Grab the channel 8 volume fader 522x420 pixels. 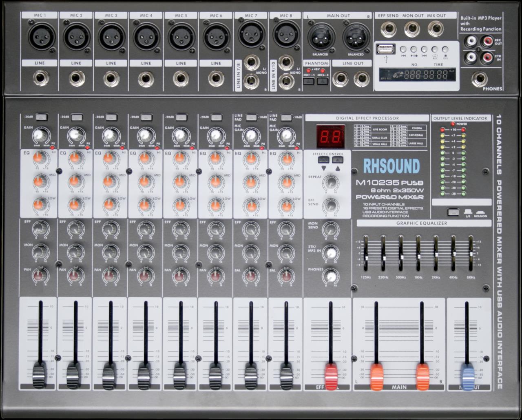286,376
